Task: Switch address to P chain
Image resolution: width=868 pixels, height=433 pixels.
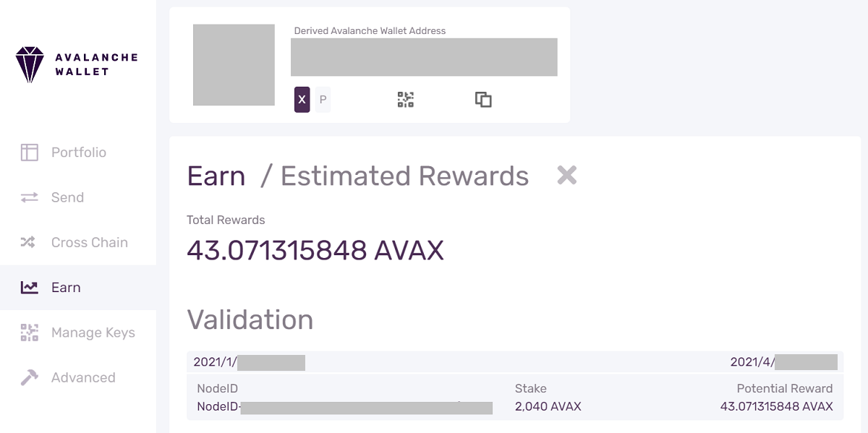Action: click(x=323, y=100)
